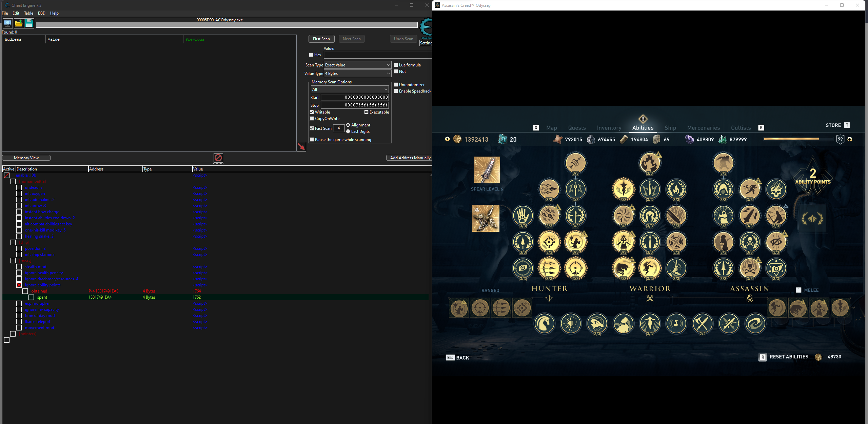The height and width of the screenshot is (424, 868).
Task: Open the Scan Type dropdown
Action: point(357,65)
